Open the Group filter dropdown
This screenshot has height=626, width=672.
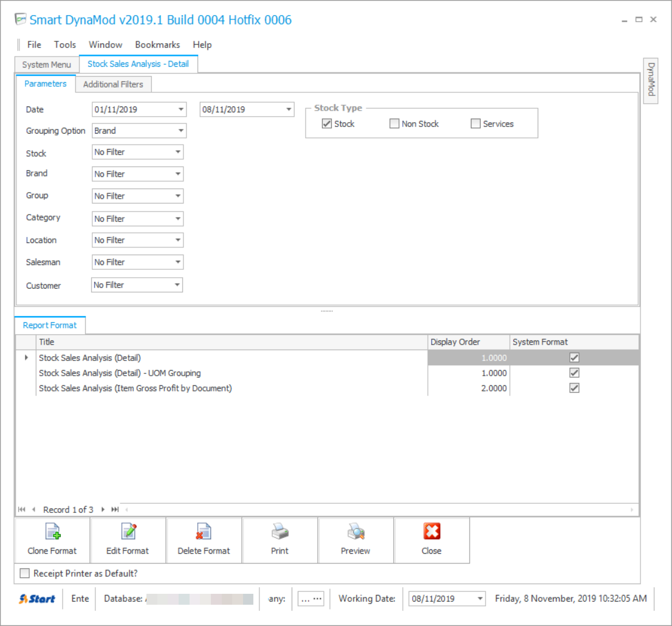178,196
